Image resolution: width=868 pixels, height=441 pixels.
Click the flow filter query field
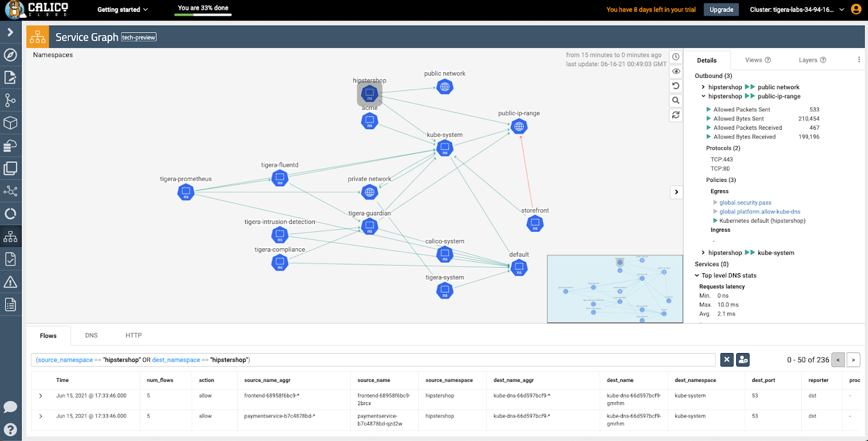[x=373, y=360]
